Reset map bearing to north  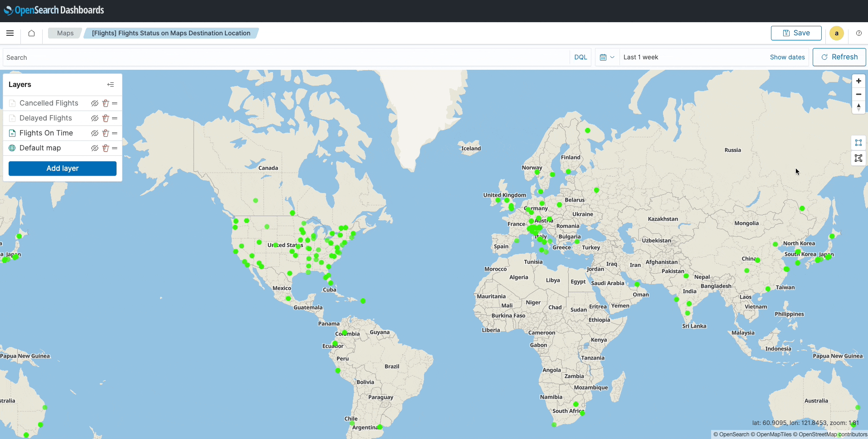(x=858, y=107)
